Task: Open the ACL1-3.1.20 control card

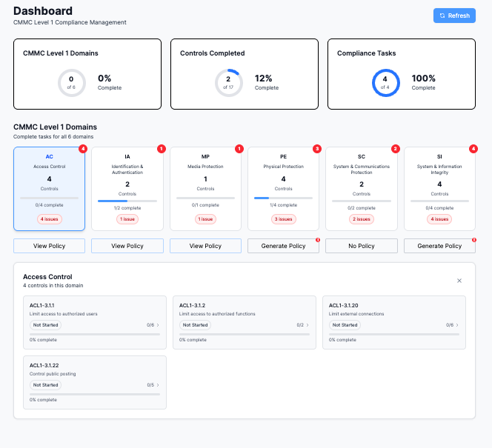Action: 394,322
